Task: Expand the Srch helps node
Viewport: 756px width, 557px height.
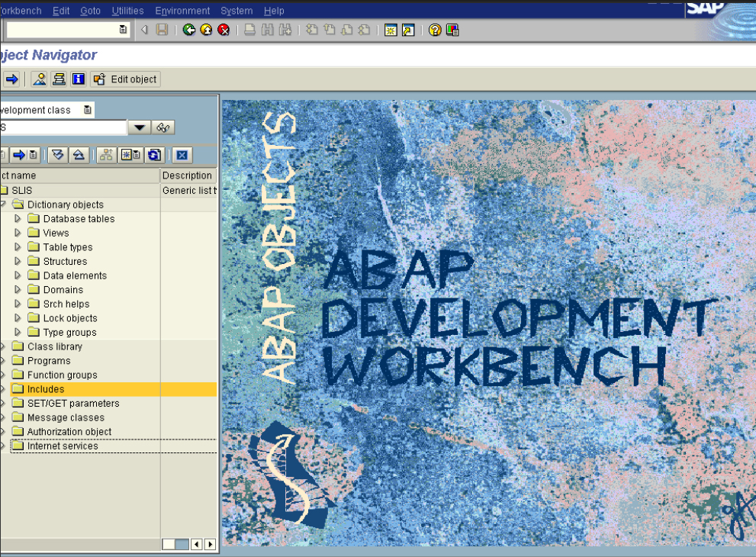Action: pos(18,304)
